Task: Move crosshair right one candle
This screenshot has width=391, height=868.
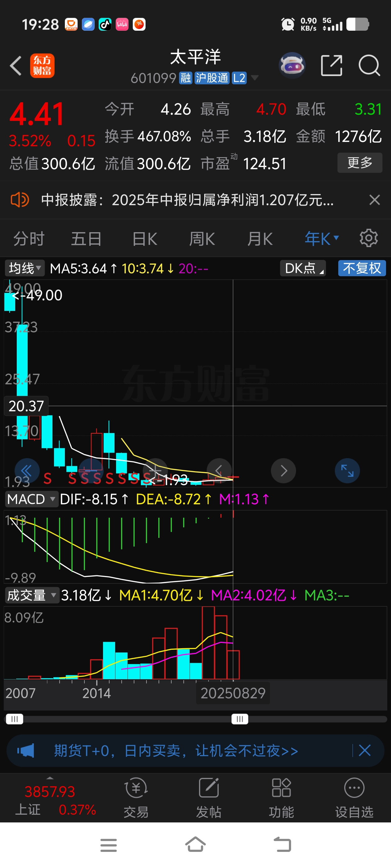Action: (x=283, y=470)
